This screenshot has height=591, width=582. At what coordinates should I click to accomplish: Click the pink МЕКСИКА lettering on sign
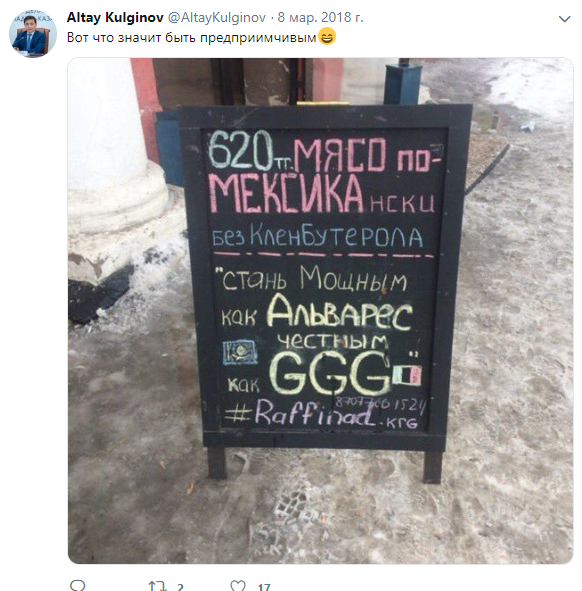coord(286,194)
